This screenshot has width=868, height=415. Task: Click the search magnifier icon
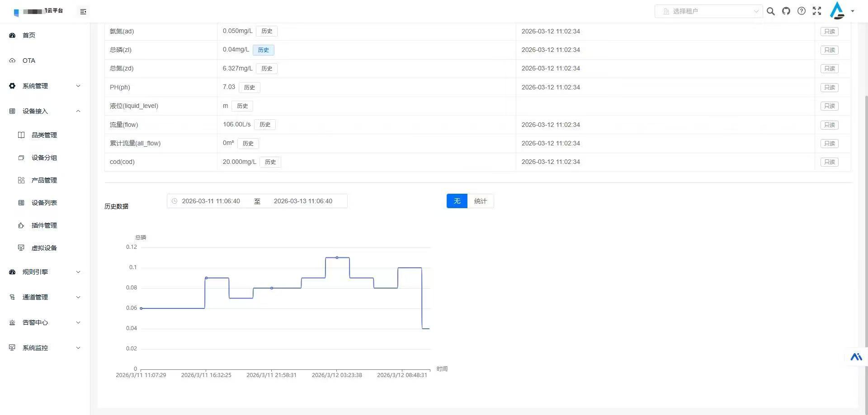[x=771, y=11]
